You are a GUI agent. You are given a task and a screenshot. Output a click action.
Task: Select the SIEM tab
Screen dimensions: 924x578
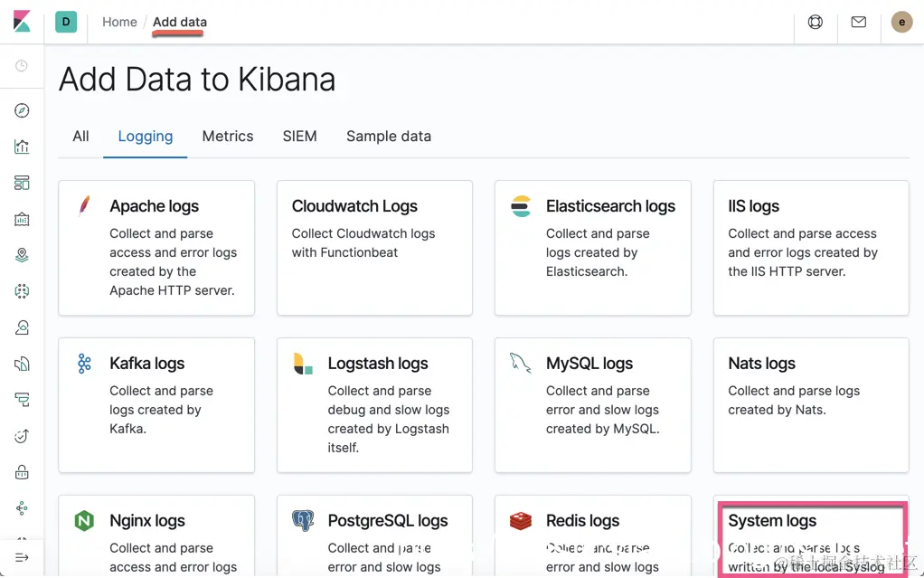tap(299, 137)
